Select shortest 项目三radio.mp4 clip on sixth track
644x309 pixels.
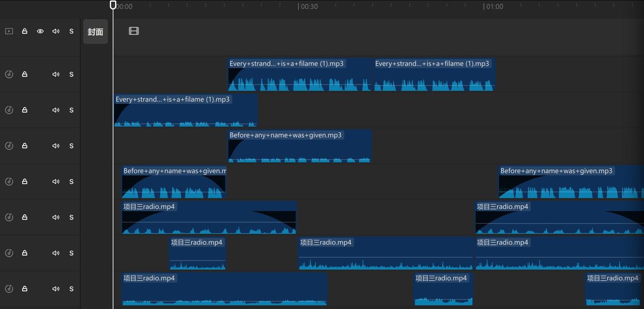(x=198, y=253)
